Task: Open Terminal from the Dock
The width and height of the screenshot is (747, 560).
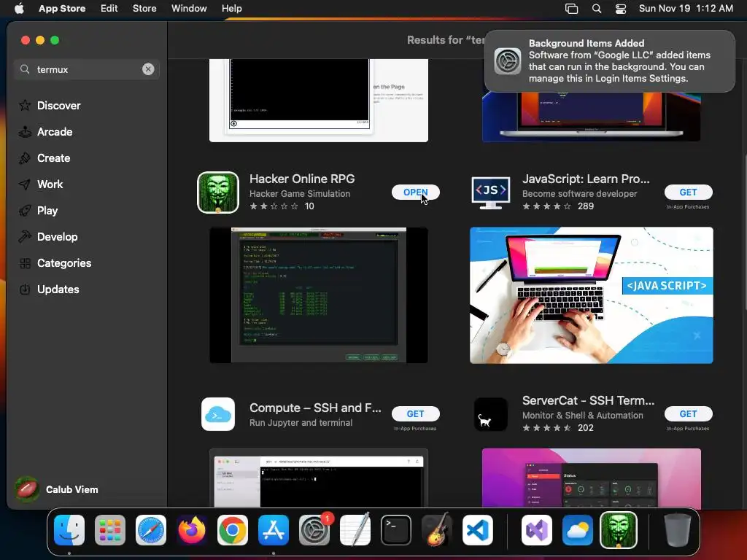Action: tap(396, 529)
